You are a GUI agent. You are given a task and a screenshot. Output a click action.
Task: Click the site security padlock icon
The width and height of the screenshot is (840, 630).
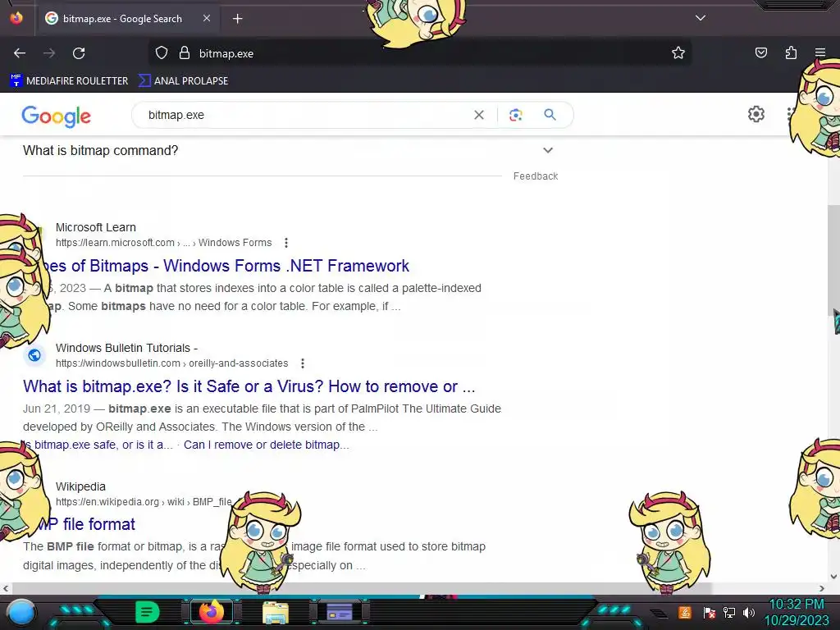click(x=185, y=53)
